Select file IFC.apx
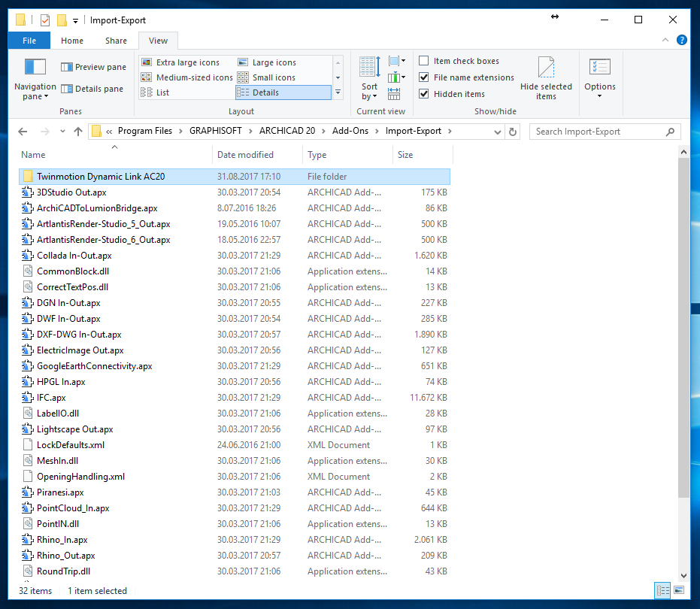This screenshot has width=700, height=609. [x=235, y=398]
